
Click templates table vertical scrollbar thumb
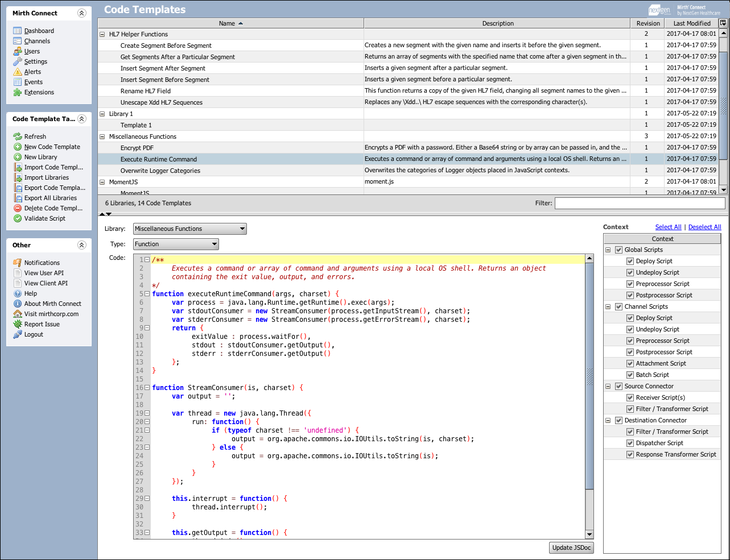click(x=724, y=105)
